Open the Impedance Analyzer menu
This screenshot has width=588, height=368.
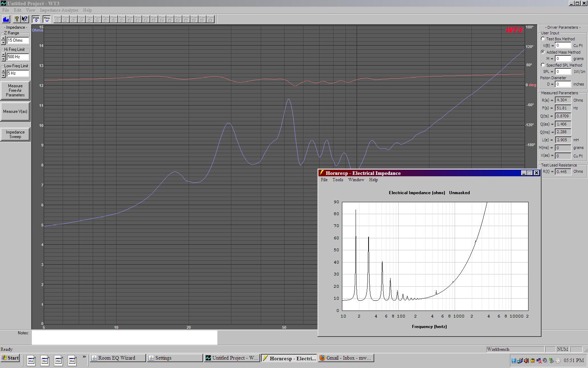[59, 10]
